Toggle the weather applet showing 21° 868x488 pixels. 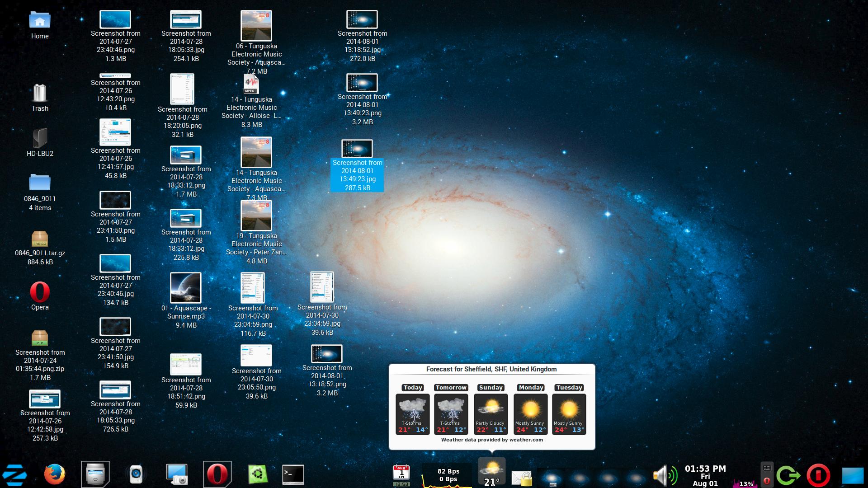(491, 473)
